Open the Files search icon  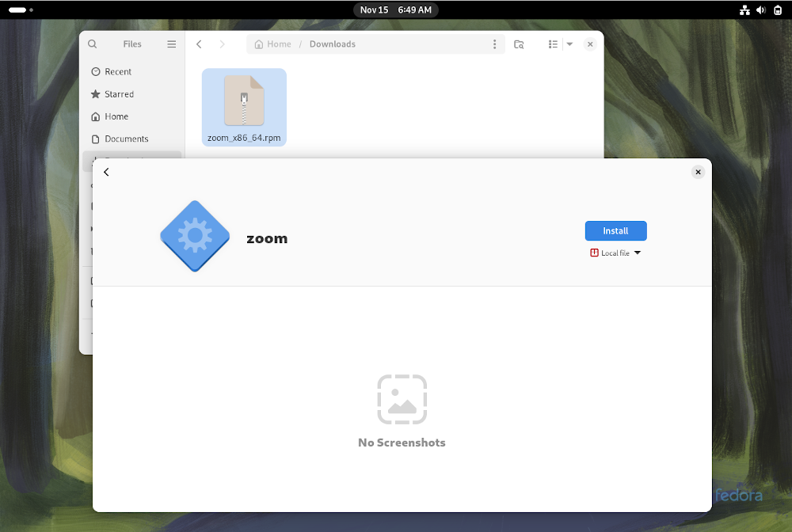[92, 44]
